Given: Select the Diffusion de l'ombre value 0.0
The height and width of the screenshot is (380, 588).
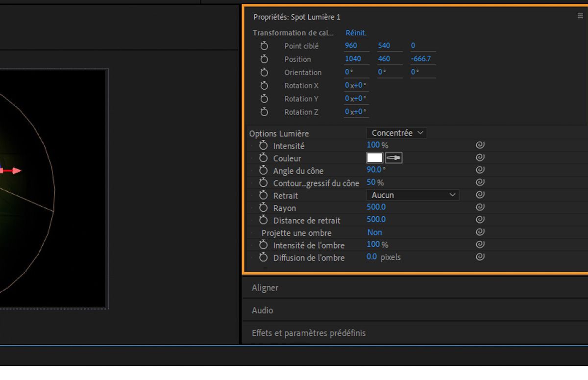Looking at the screenshot, I should click(x=372, y=257).
